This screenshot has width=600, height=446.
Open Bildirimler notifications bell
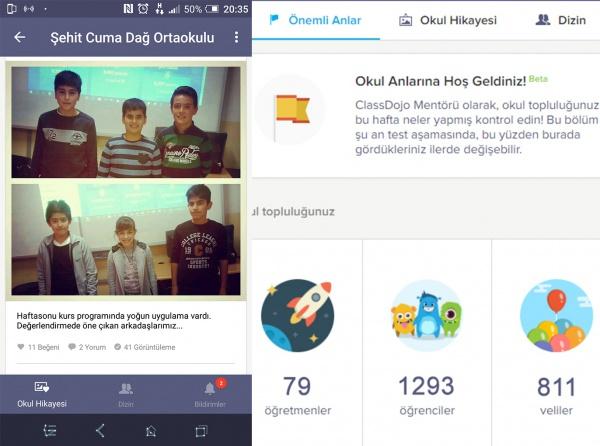coord(210,394)
